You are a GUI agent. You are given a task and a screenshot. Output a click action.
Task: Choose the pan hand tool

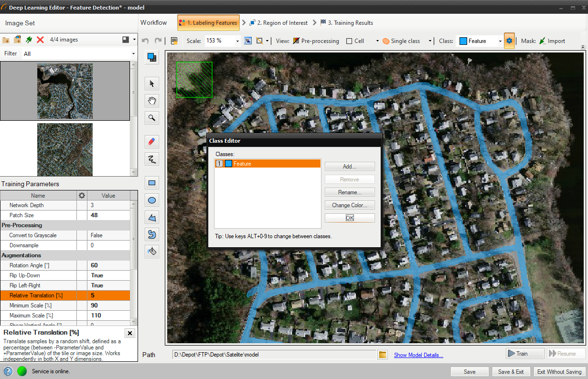pyautogui.click(x=152, y=101)
